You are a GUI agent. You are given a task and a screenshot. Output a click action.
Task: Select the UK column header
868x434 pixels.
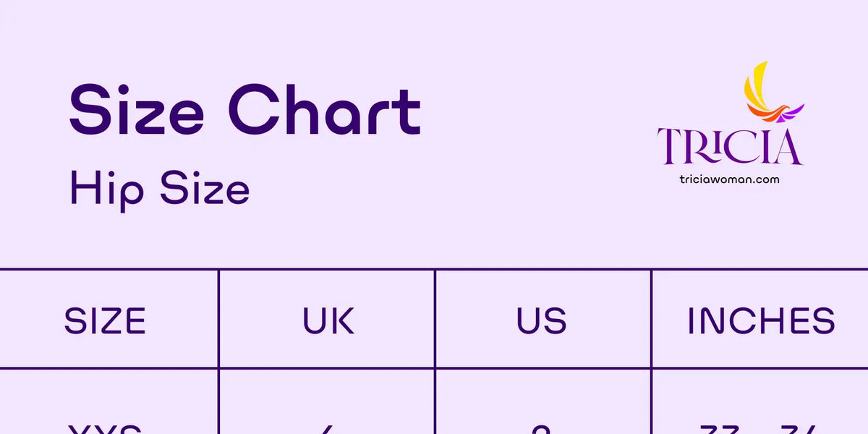[328, 320]
